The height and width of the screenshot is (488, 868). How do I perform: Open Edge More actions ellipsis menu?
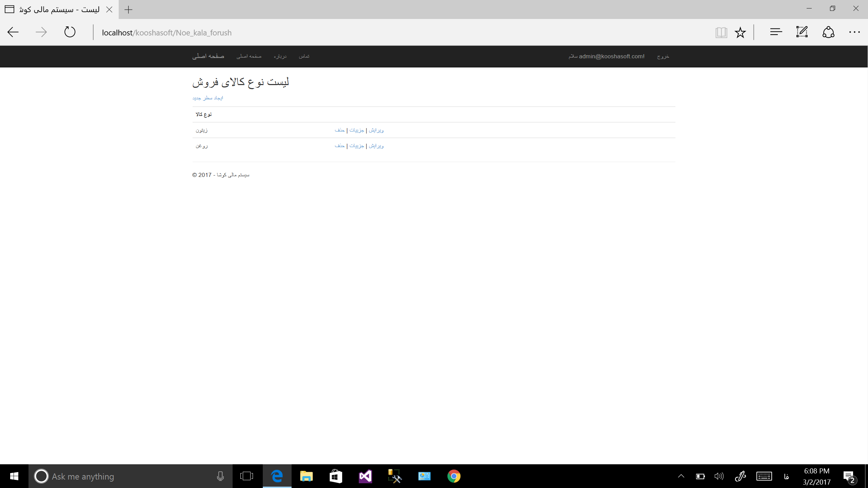(x=854, y=32)
